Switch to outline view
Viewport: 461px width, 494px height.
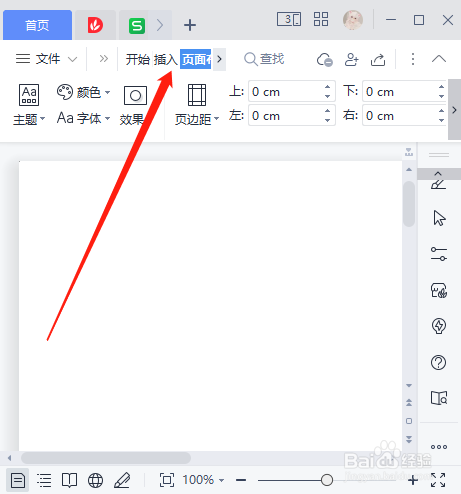click(44, 480)
